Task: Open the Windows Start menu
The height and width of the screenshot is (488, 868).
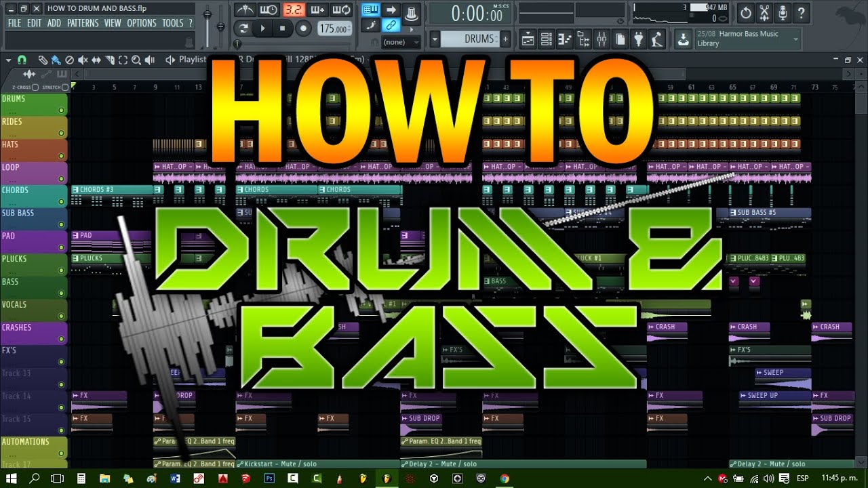Action: pyautogui.click(x=12, y=479)
